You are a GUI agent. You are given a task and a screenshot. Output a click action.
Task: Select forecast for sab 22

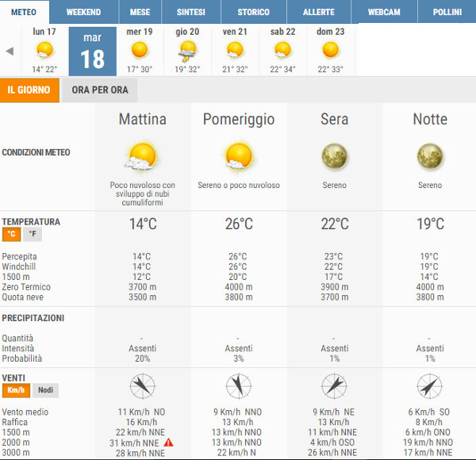click(x=282, y=51)
